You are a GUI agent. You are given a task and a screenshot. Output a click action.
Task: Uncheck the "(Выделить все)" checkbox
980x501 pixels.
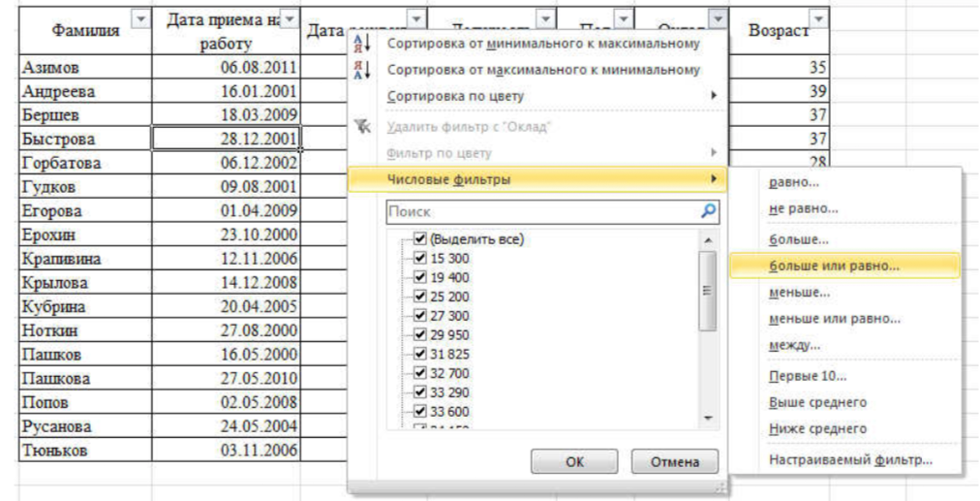click(419, 239)
